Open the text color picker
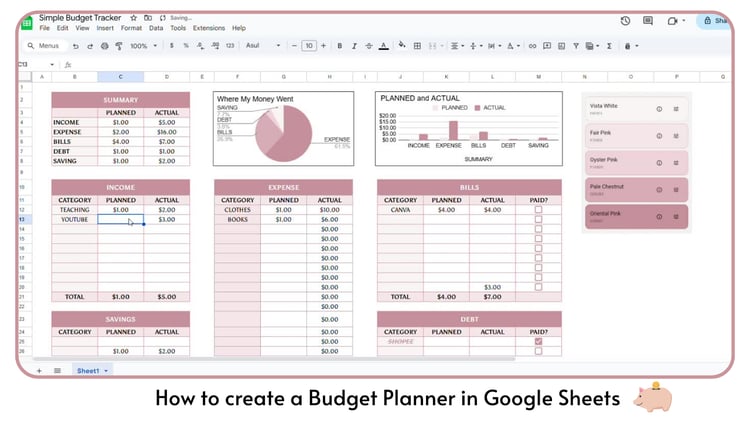This screenshot has width=750, height=421. click(384, 46)
